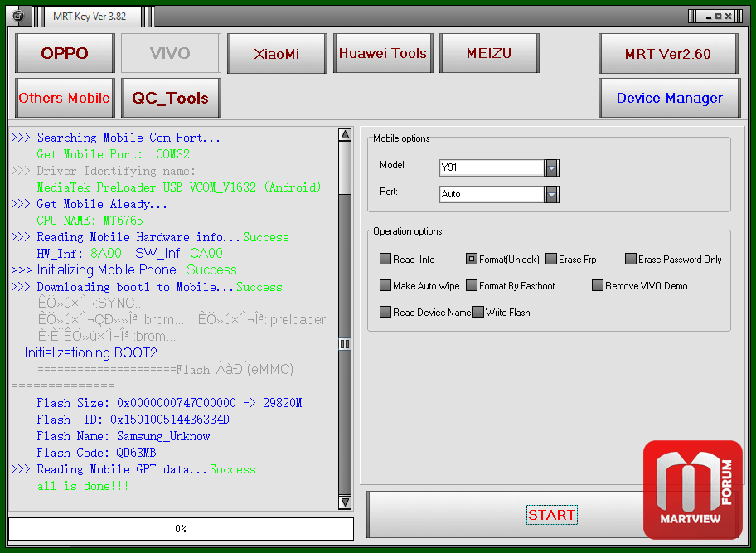Click the 'MediaTek PreLoader USB VCOM_V1632' log line

[x=179, y=187]
